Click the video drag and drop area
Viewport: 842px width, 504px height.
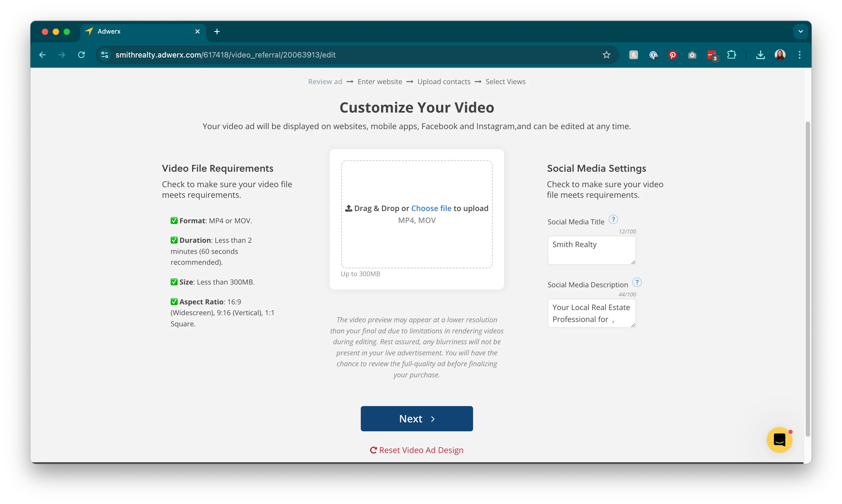417,214
